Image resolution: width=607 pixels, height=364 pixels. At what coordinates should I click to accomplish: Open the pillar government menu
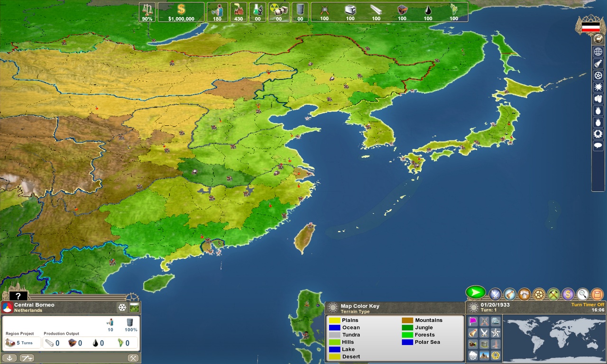[x=524, y=294]
